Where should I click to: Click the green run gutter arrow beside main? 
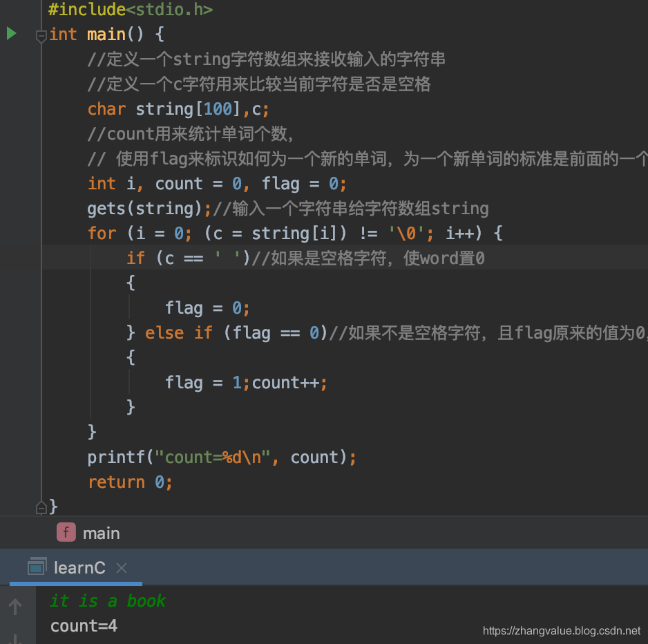coord(12,33)
